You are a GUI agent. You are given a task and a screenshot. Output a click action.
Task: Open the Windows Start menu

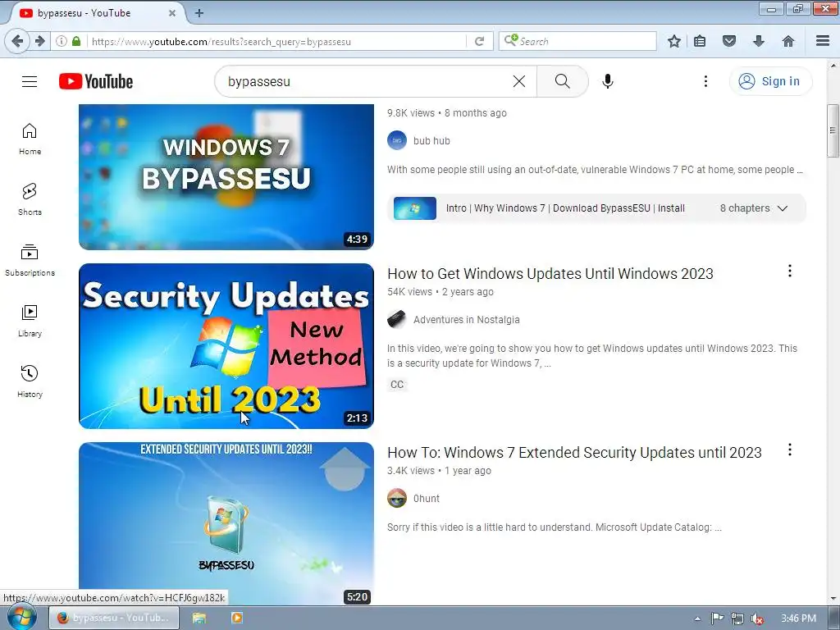click(x=22, y=617)
